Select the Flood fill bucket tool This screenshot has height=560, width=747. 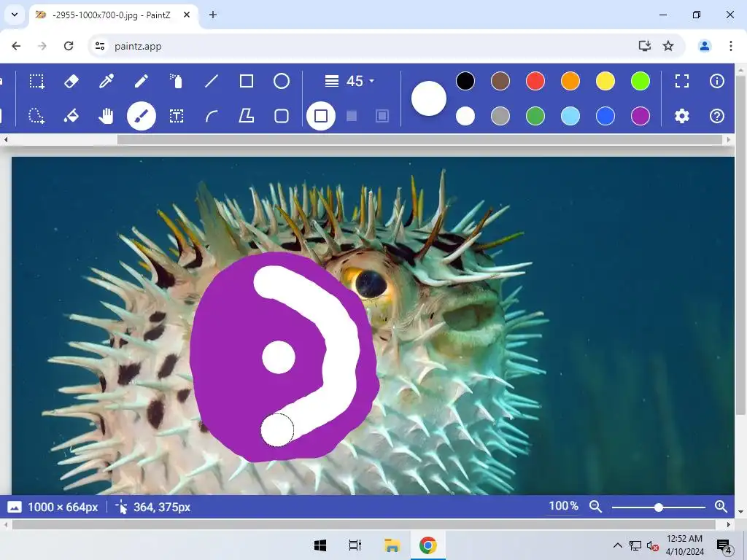[71, 116]
